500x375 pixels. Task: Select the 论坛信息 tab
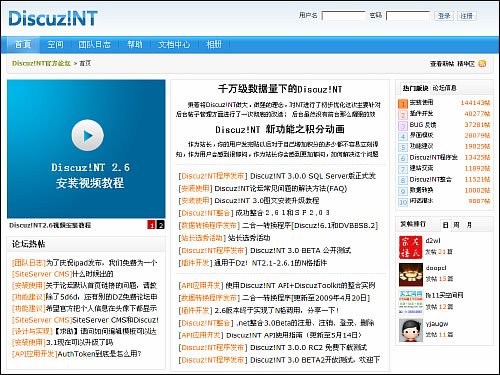coord(445,88)
